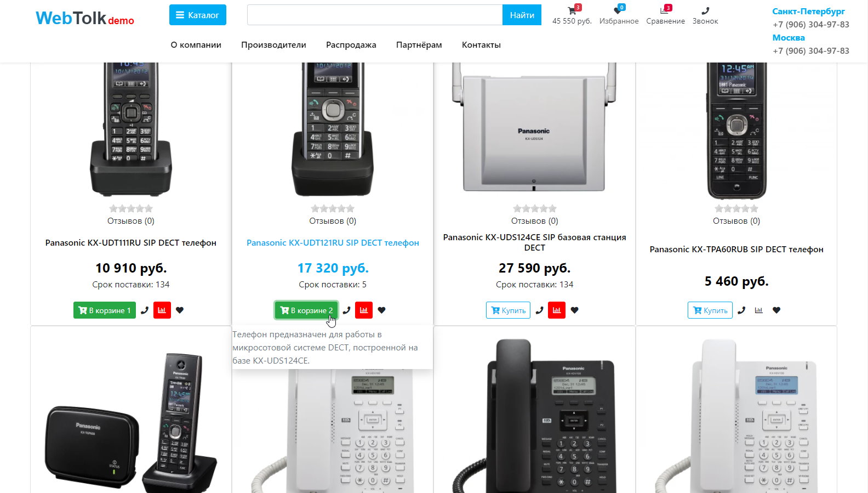Click the search input field
The image size is (868, 493).
pos(375,15)
